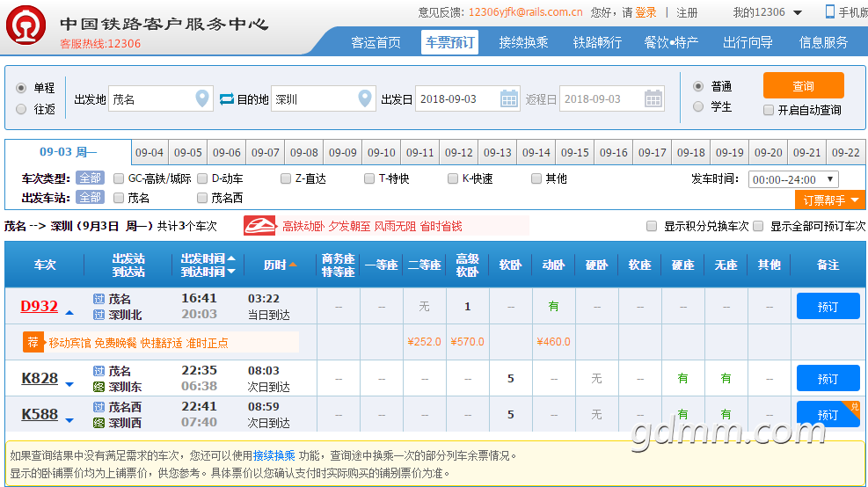The width and height of the screenshot is (868, 487).
Task: Select 全部 button for 出发车站
Action: [x=90, y=198]
